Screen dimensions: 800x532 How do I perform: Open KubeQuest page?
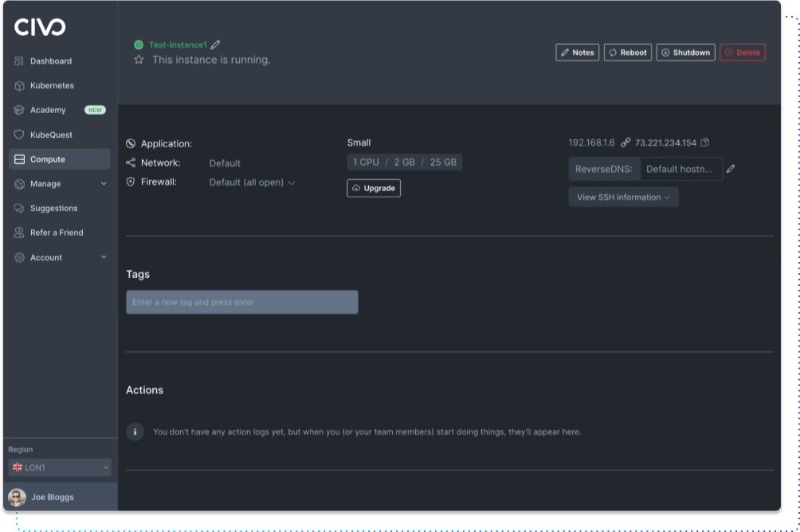click(x=51, y=135)
